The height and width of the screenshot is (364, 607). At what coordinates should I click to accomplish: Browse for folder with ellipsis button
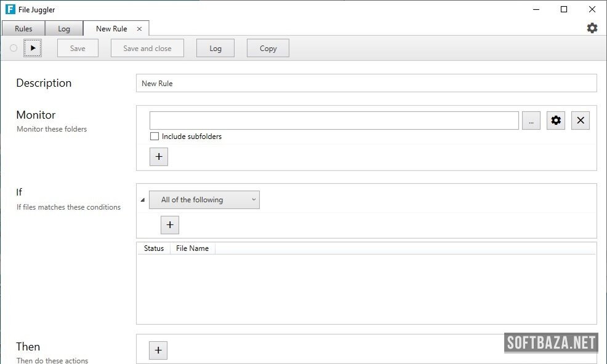click(x=531, y=121)
